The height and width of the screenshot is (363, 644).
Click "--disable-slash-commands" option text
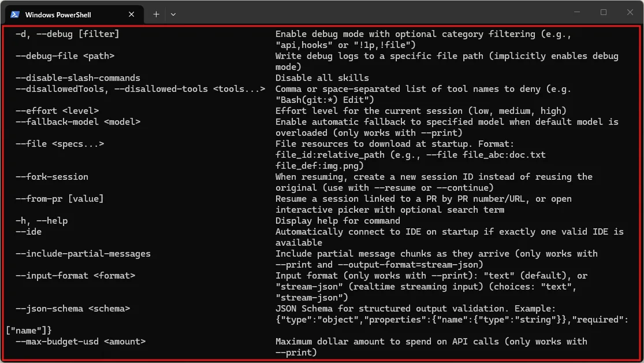click(78, 78)
